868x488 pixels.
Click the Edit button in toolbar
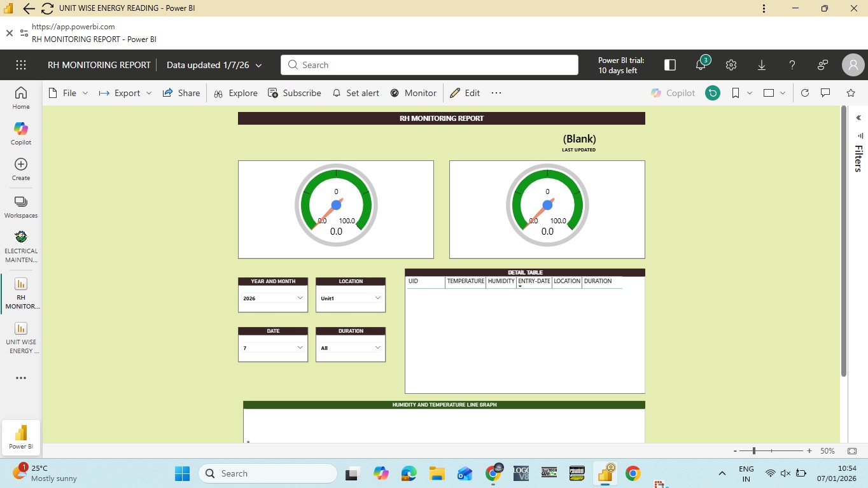pos(465,93)
